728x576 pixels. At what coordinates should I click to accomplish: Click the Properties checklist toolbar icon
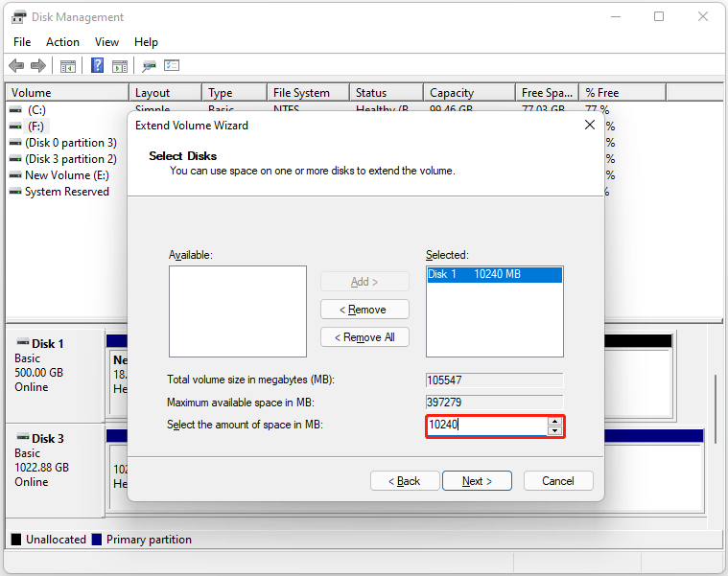pos(172,66)
